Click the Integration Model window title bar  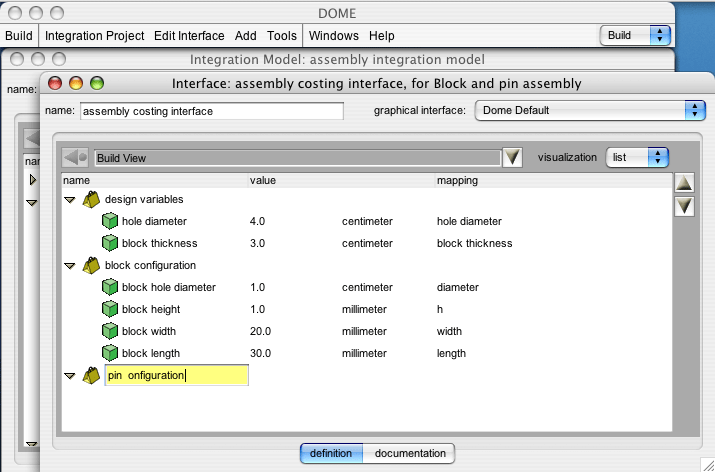coord(337,59)
